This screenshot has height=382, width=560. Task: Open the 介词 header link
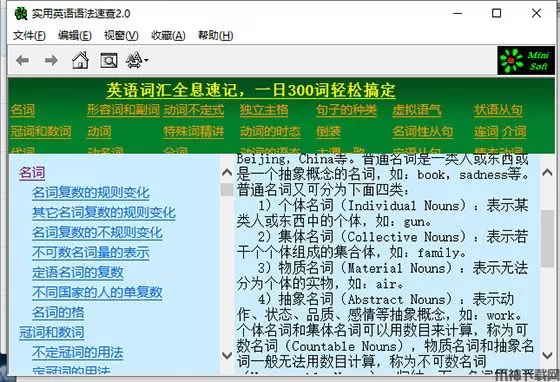tap(514, 131)
